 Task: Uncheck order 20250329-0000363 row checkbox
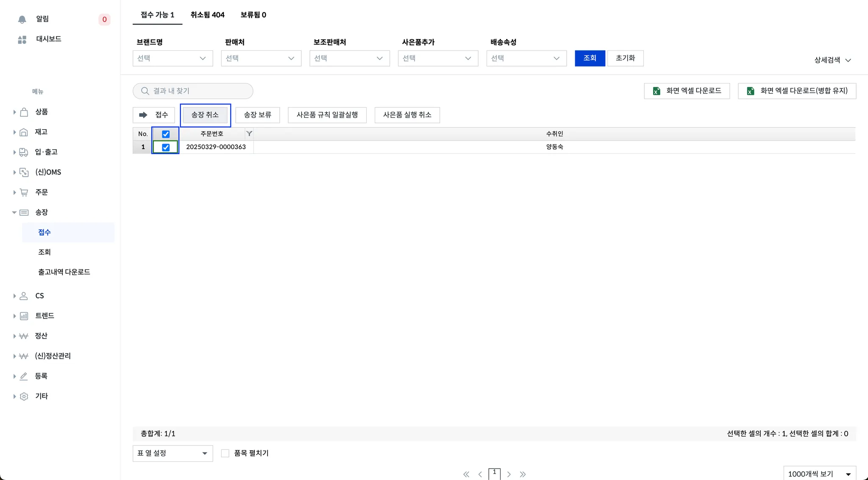(x=166, y=147)
